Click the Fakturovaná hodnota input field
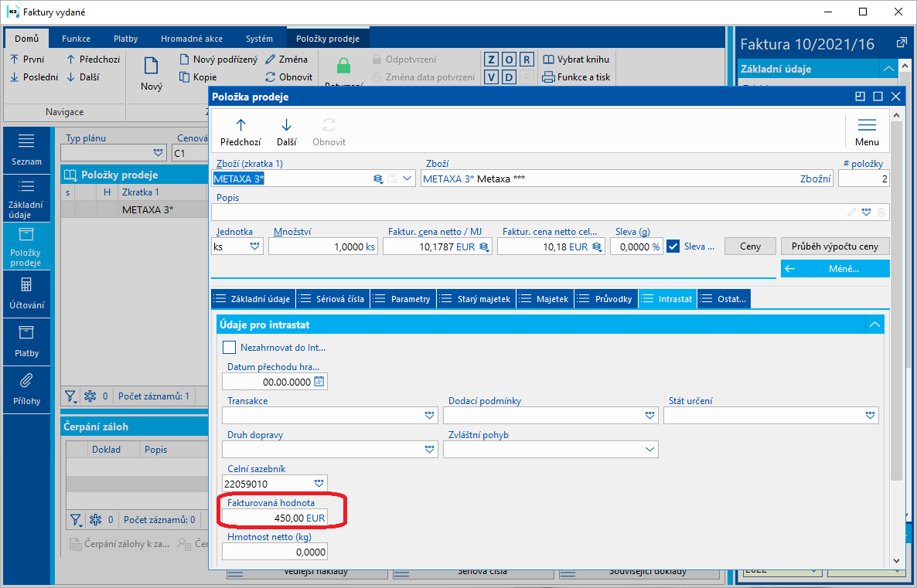 coord(274,518)
